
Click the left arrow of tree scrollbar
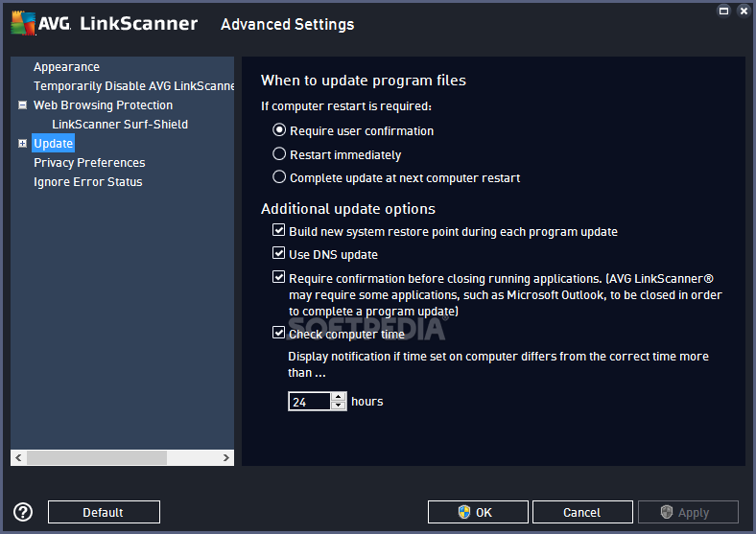tap(18, 458)
